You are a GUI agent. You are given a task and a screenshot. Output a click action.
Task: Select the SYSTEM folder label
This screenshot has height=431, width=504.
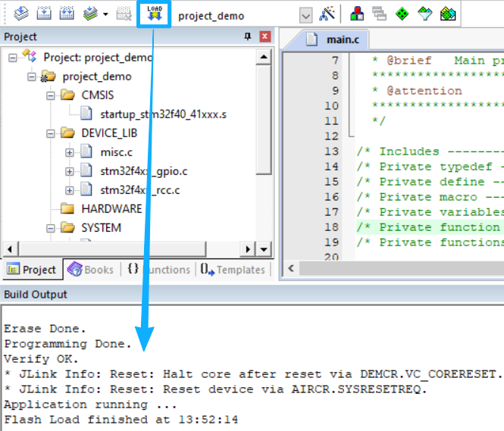point(102,228)
